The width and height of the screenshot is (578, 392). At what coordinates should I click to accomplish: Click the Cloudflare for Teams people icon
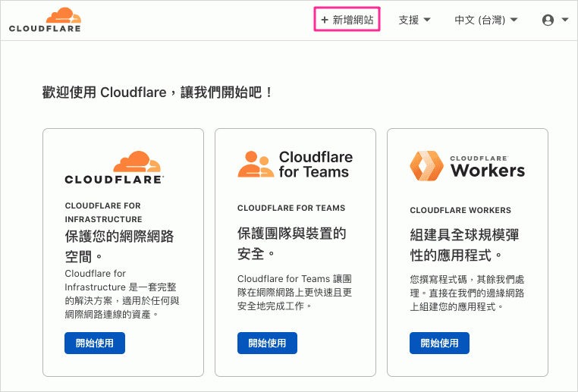pyautogui.click(x=256, y=165)
